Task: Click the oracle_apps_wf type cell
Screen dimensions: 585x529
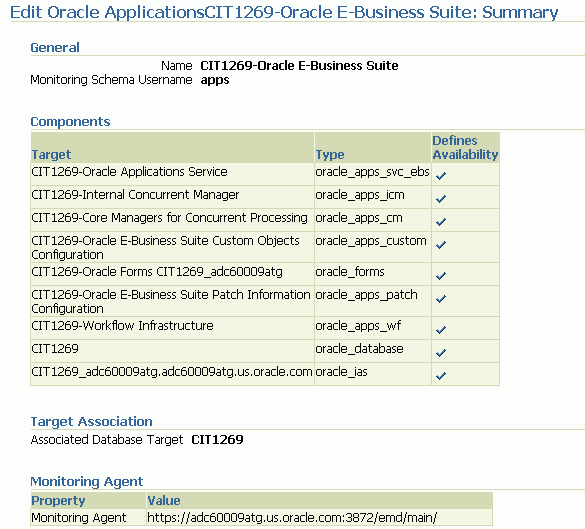Action: (x=373, y=328)
